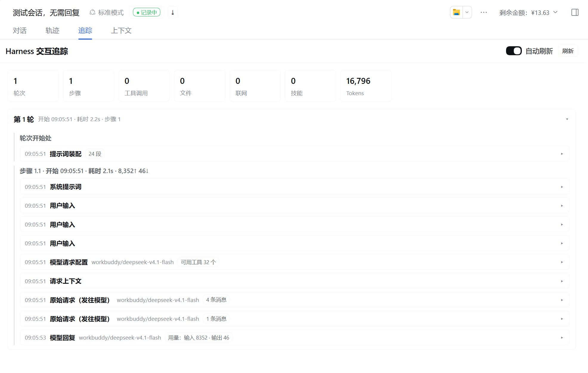Switch to the 对话 tab
This screenshot has height=373, width=588.
[20, 30]
